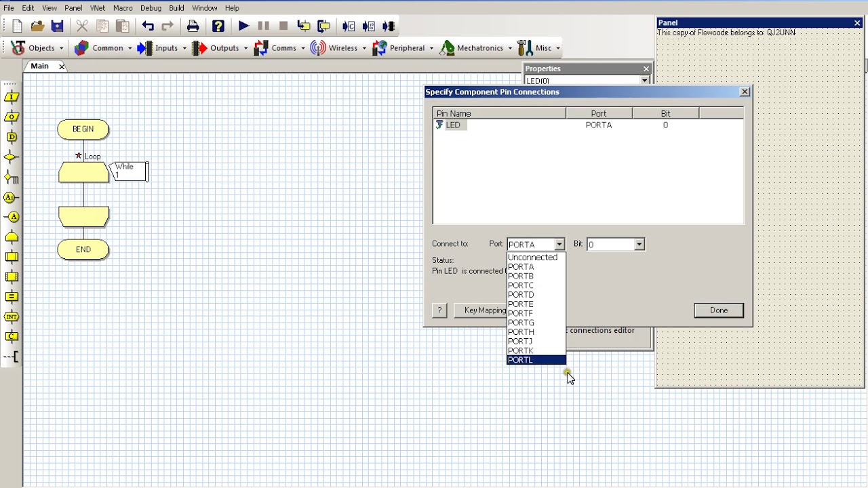Click the Key Mapping button
This screenshot has height=488, width=868.
(485, 310)
